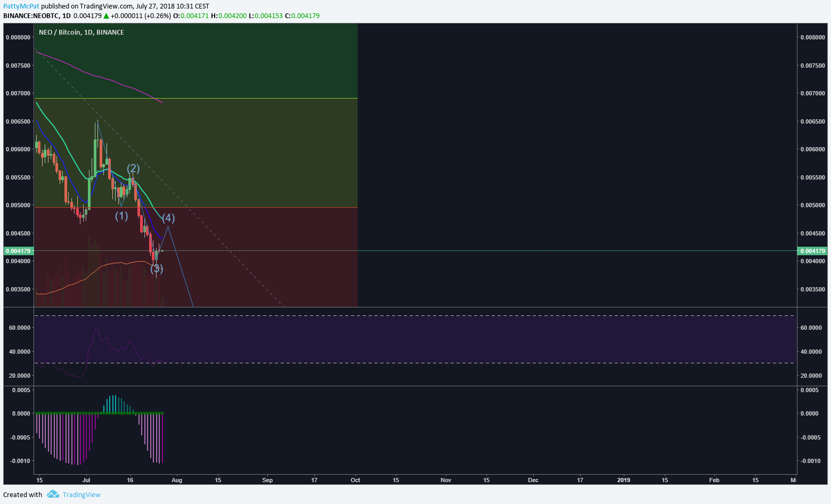Click the wave label (2) on chart
Image resolution: width=831 pixels, height=504 pixels.
point(133,168)
